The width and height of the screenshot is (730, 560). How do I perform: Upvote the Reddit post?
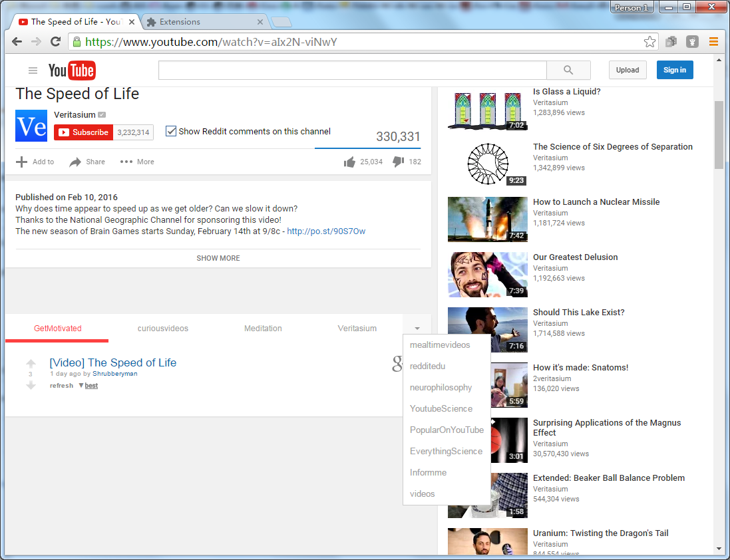point(31,363)
